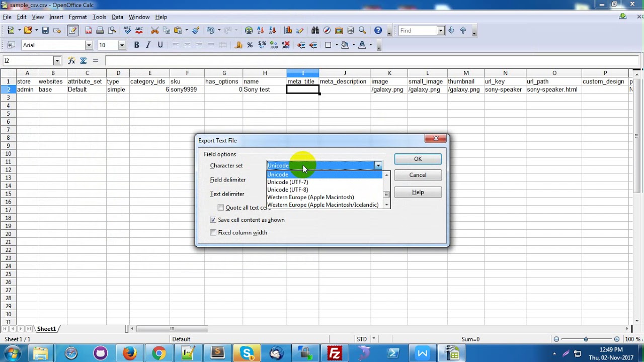Viewport: 644px width, 362px height.
Task: Click the zoom slider handle
Action: coord(586,339)
